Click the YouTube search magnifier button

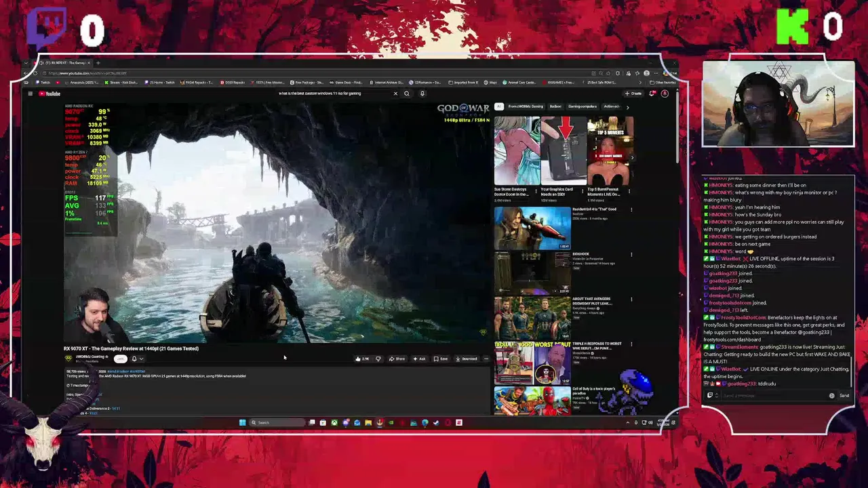(407, 94)
